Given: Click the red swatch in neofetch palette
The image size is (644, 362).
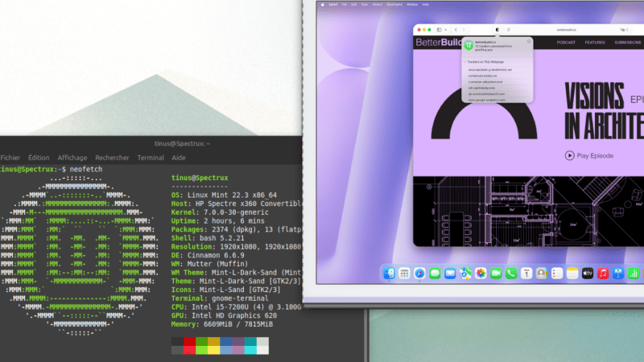Looking at the screenshot, I should point(189,341).
